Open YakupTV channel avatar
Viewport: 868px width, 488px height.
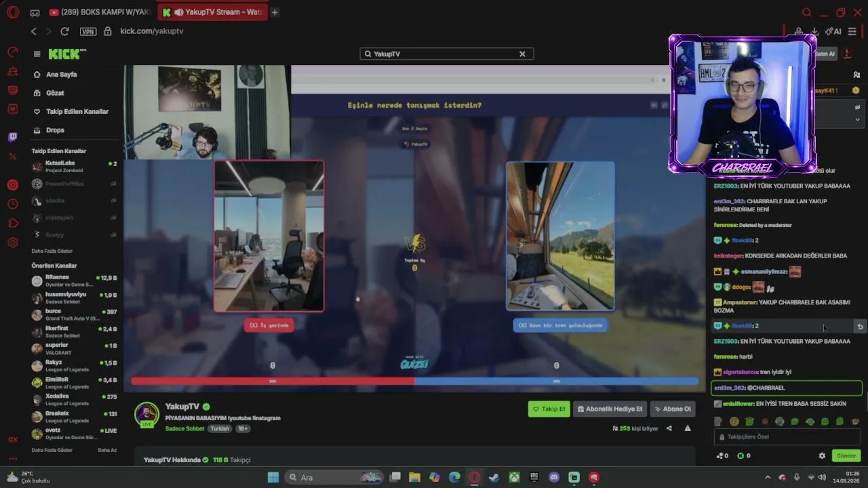click(x=146, y=414)
